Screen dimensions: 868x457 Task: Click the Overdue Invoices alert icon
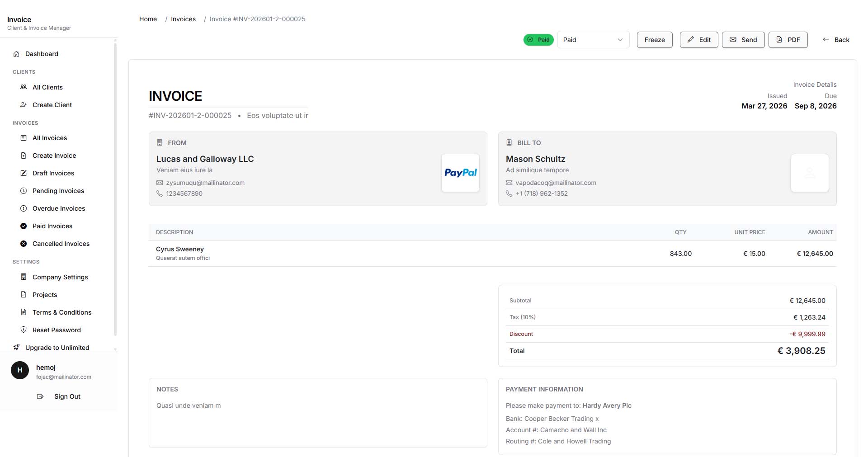pyautogui.click(x=24, y=208)
